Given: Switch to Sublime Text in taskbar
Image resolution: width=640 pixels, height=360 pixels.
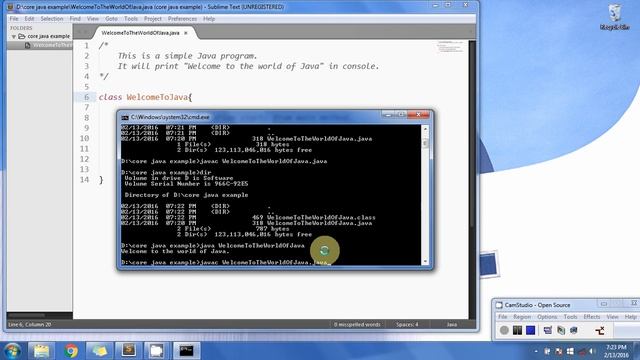Looking at the screenshot, I should (129, 351).
